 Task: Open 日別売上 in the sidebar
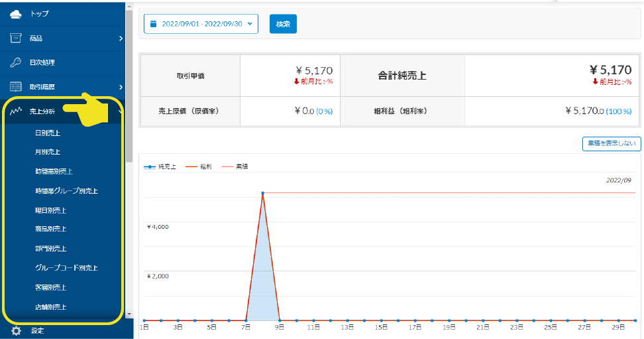(48, 133)
